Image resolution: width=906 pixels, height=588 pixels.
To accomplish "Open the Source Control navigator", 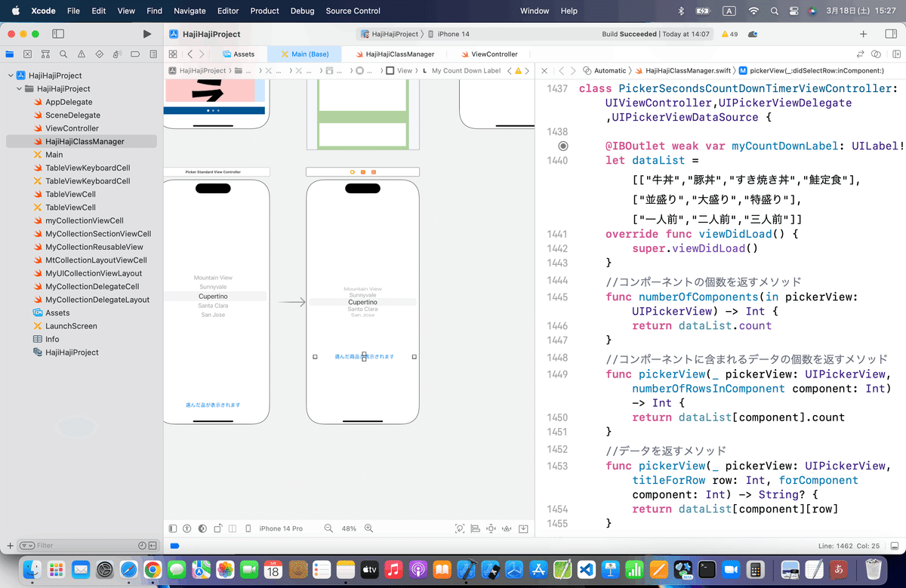I will coord(28,54).
